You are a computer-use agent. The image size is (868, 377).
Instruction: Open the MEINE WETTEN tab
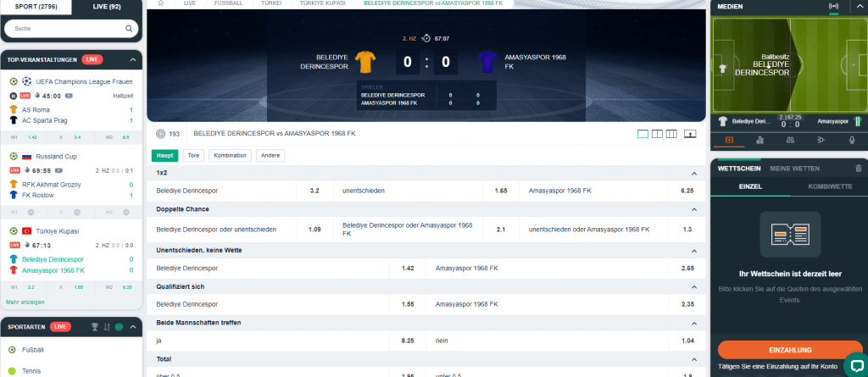coord(794,169)
